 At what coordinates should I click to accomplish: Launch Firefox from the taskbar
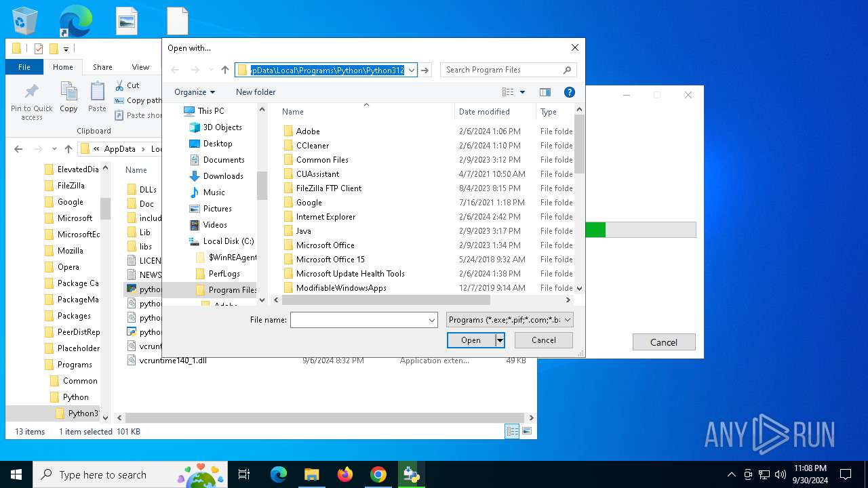pyautogui.click(x=345, y=474)
